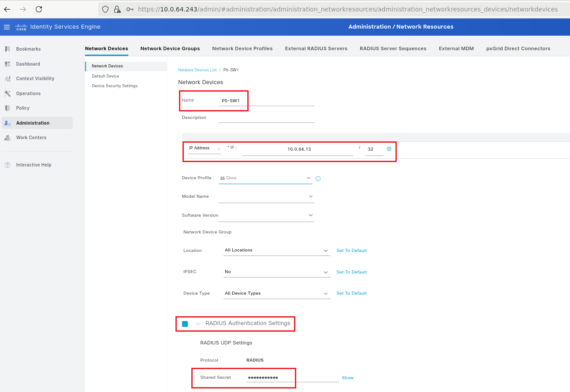Click the info icon next to Device Profile
The height and width of the screenshot is (392, 570).
click(x=318, y=179)
